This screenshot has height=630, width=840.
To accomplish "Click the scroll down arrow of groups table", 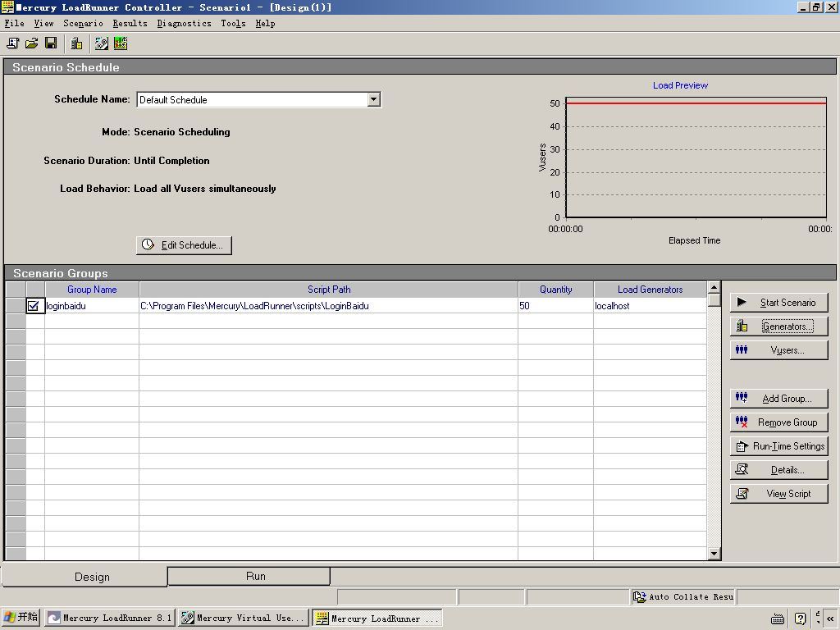I will pyautogui.click(x=714, y=554).
